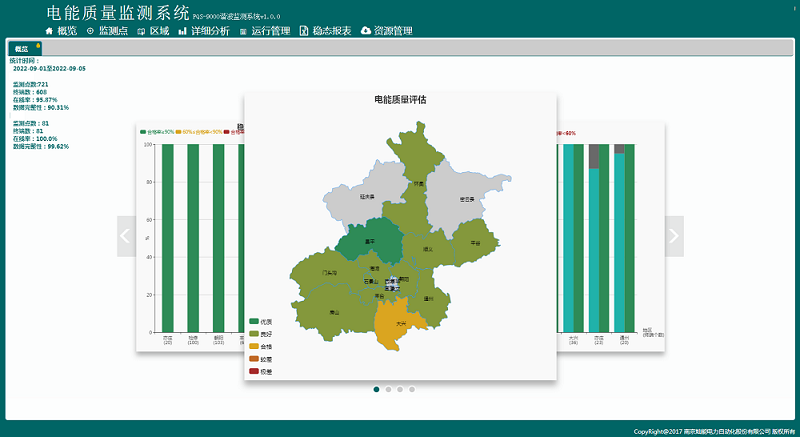Viewport: 800px width, 437px height.
Task: Click the target icon beside 监测点
Action: 91,31
